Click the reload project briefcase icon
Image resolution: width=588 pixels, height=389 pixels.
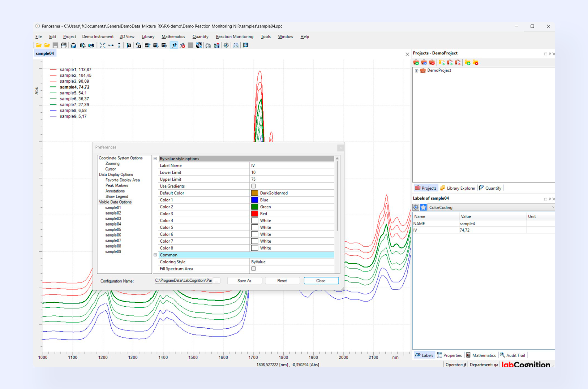pos(424,63)
